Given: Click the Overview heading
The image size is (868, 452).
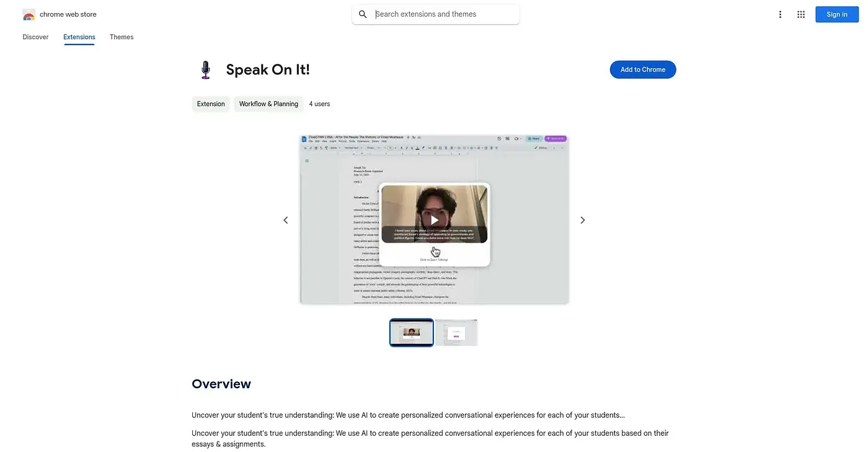Looking at the screenshot, I should [221, 384].
